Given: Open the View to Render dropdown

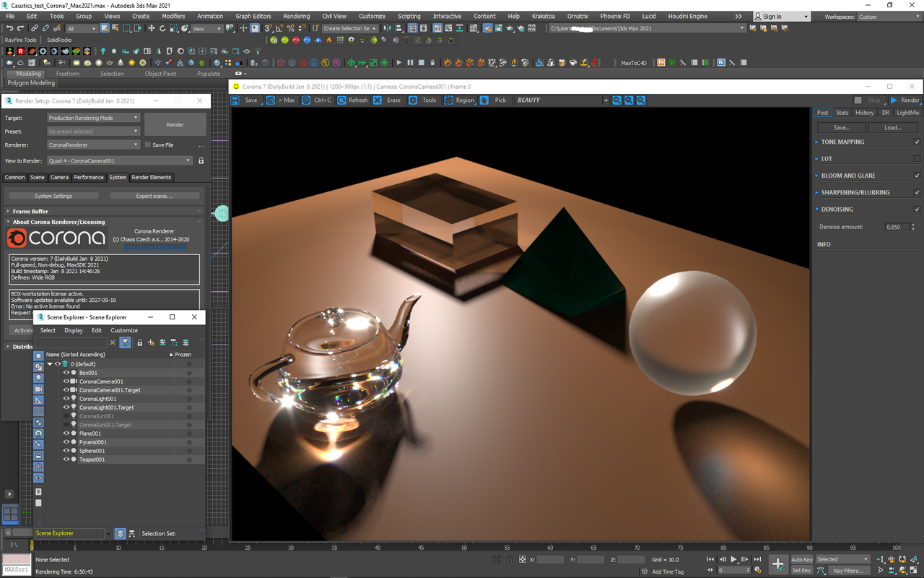Looking at the screenshot, I should [x=120, y=160].
